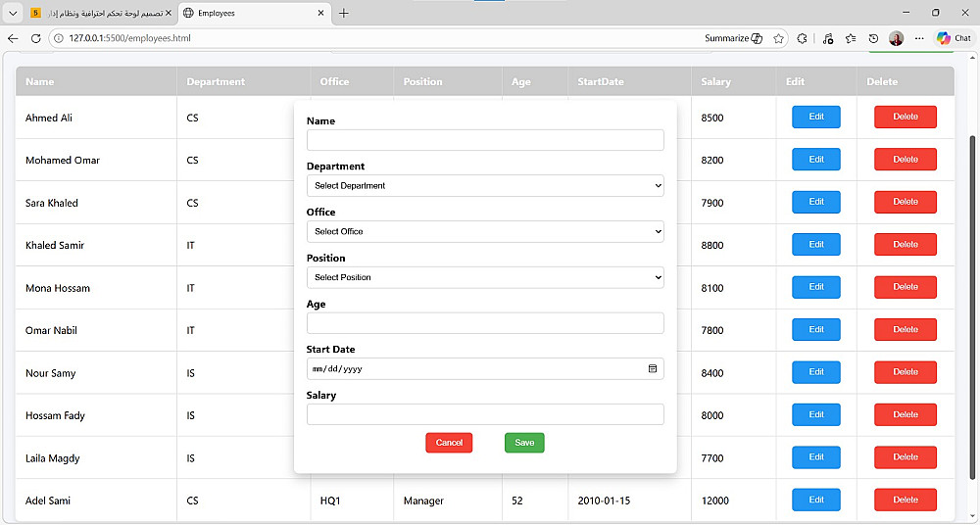Reload the page with the refresh icon
This screenshot has height=525, width=980.
(35, 38)
